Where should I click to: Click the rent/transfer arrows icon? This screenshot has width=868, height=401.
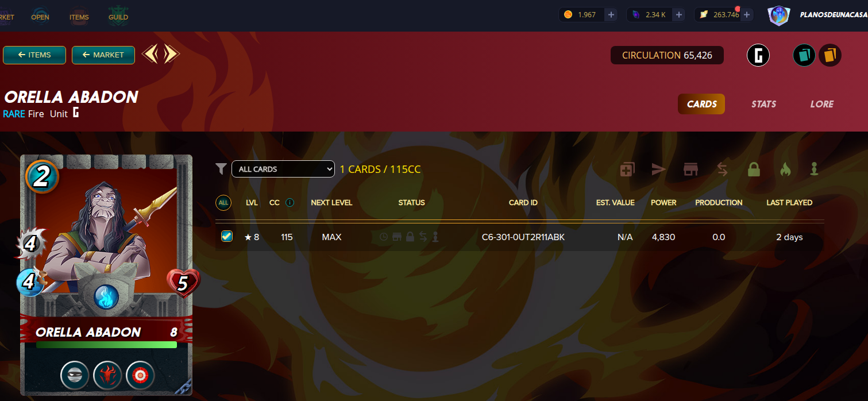723,169
